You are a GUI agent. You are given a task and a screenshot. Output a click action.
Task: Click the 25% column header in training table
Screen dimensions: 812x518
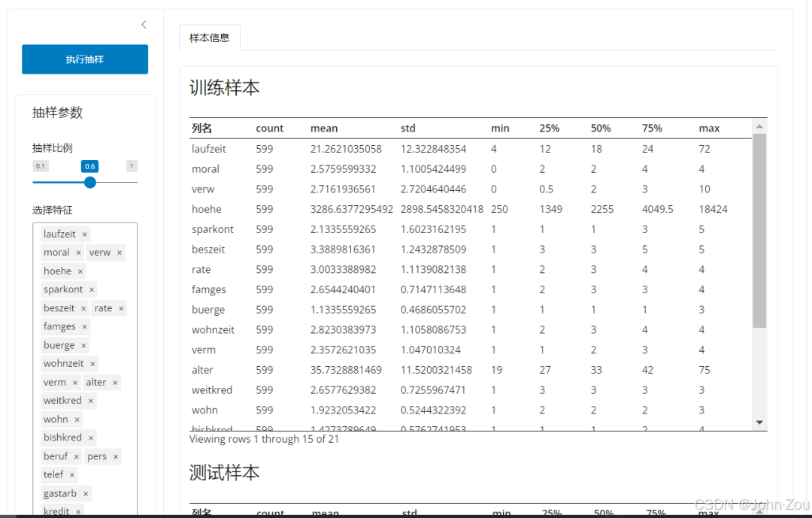550,129
